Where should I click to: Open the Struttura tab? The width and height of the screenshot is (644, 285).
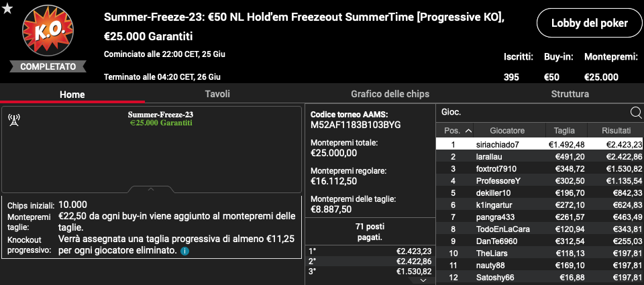click(x=570, y=94)
